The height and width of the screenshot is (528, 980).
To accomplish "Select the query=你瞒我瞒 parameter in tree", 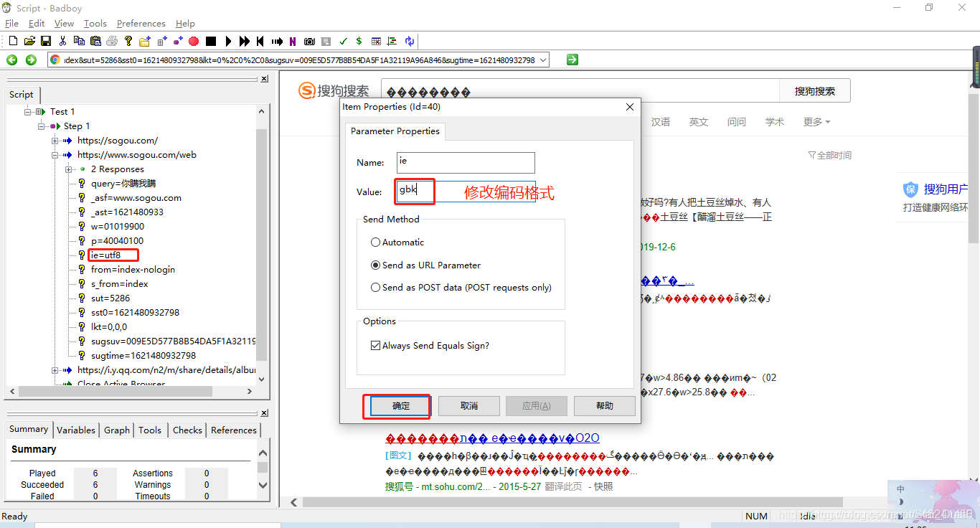I will pyautogui.click(x=123, y=184).
